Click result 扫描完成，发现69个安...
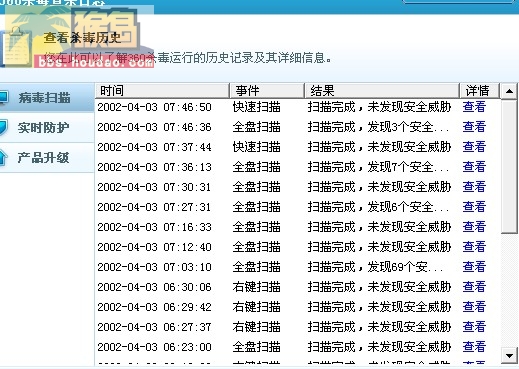 pyautogui.click(x=375, y=267)
